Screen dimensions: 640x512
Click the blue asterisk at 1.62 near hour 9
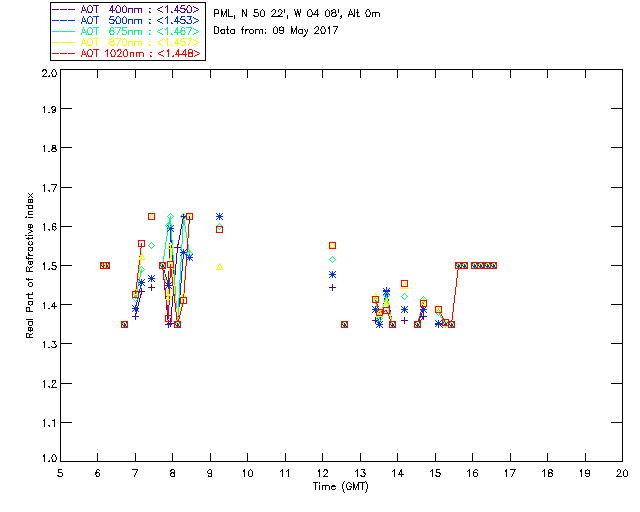coord(220,216)
